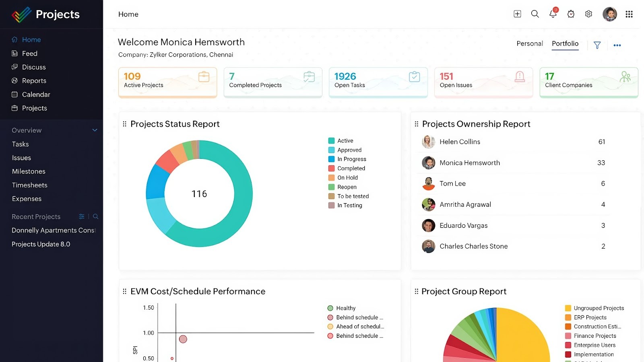Click the Ungrouped Projects color swatch
644x362 pixels.
(568, 308)
